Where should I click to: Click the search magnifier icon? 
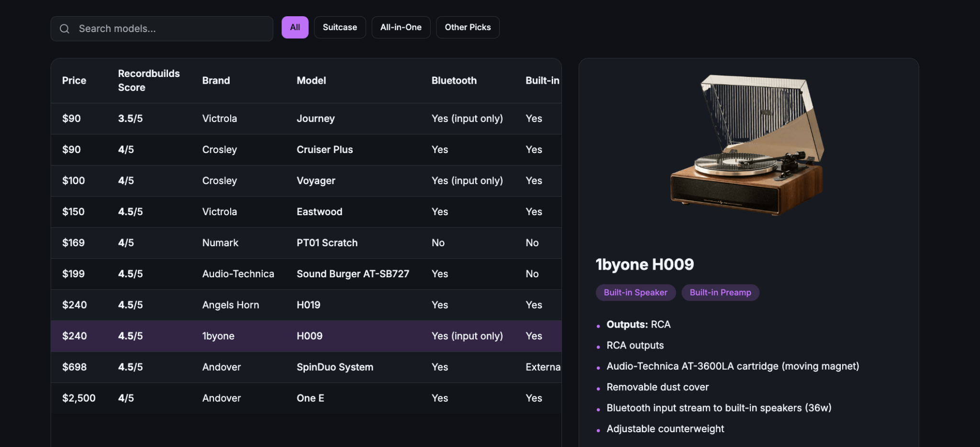(65, 29)
